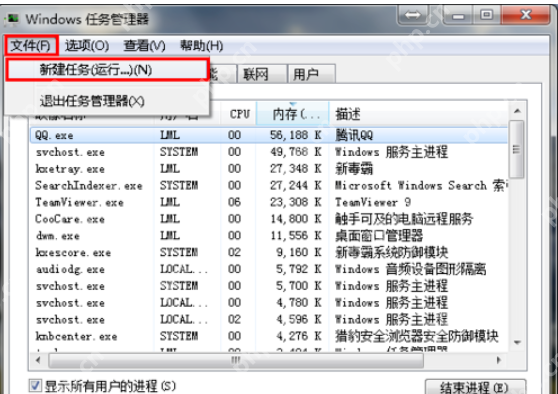This screenshot has height=394, width=558.
Task: Click the 新毒霸系统防御模块 description
Action: click(x=391, y=252)
